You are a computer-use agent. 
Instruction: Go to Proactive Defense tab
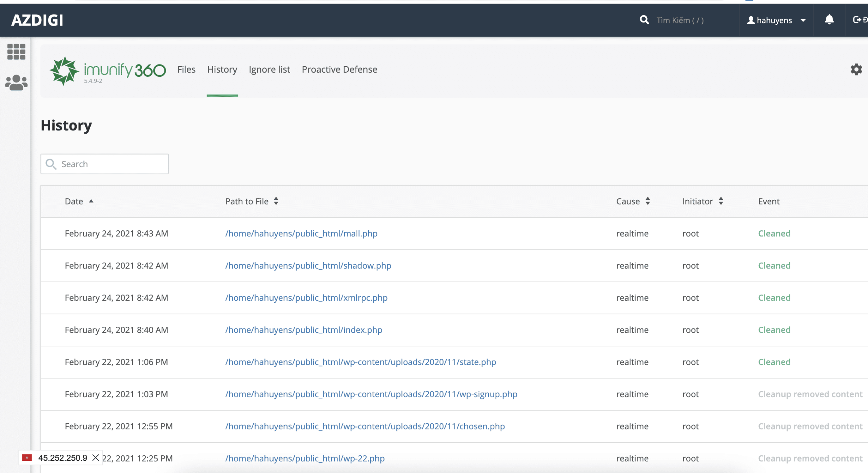click(339, 70)
